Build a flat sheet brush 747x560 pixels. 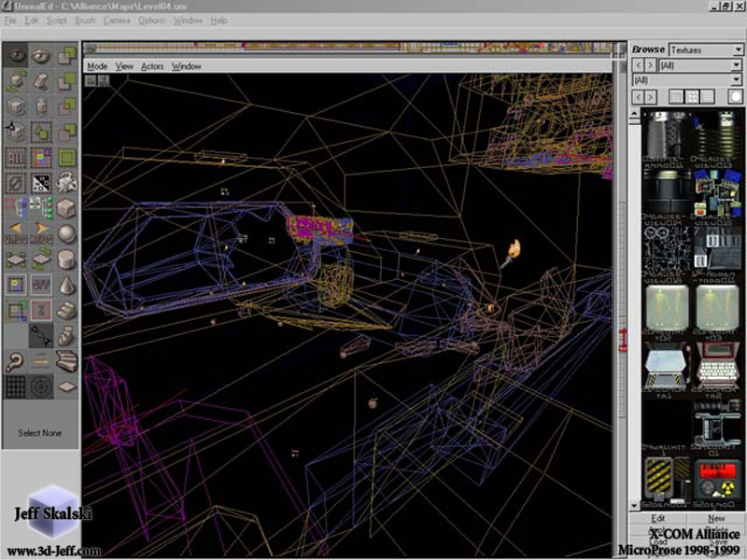pos(66,386)
